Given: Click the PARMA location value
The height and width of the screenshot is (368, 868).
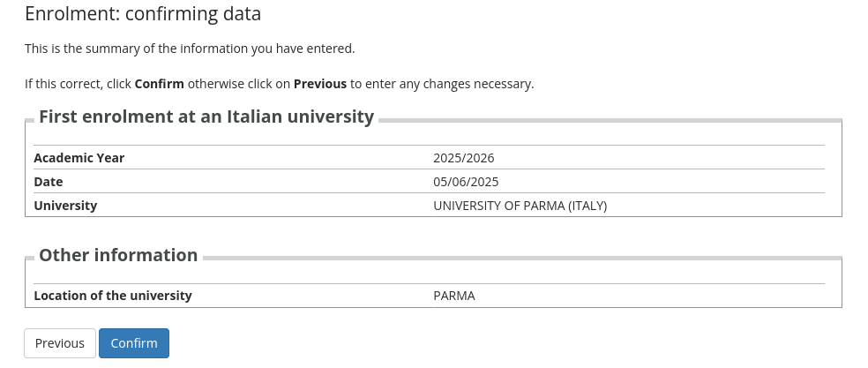Looking at the screenshot, I should (x=454, y=296).
